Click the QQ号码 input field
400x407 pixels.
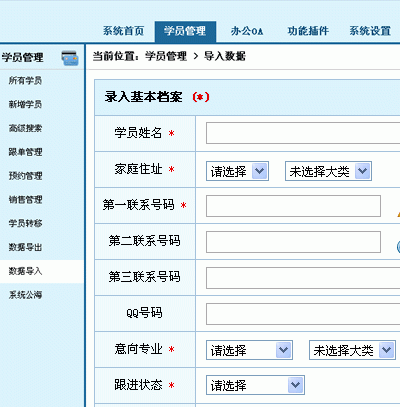[303, 314]
